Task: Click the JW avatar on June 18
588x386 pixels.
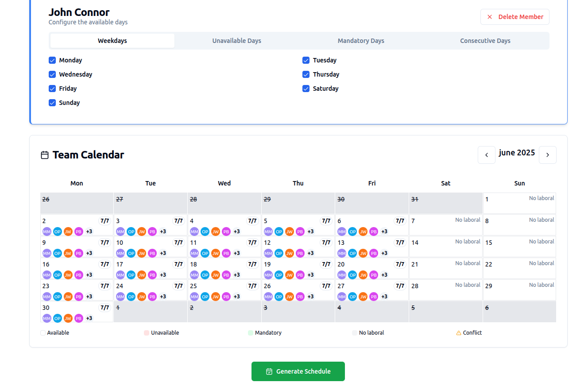Action: (x=216, y=275)
